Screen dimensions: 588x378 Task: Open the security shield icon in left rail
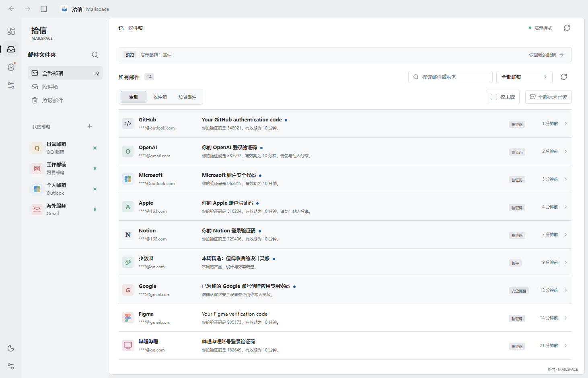11,67
